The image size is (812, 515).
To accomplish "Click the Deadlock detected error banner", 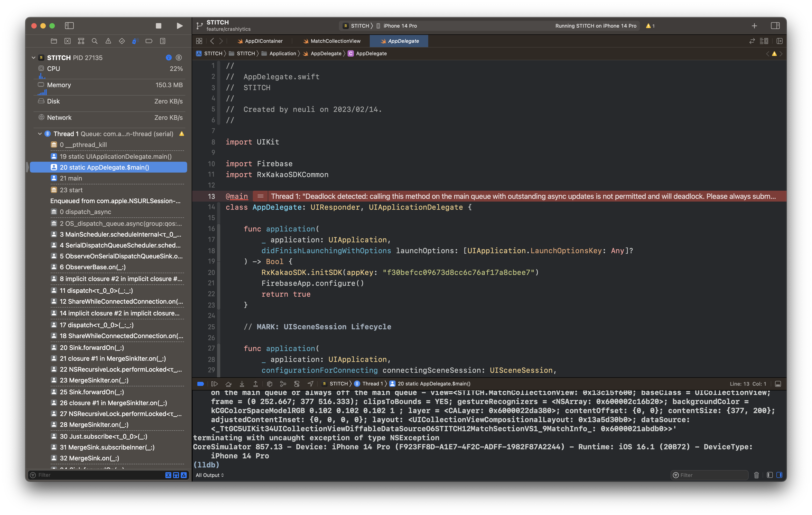I will click(x=523, y=196).
